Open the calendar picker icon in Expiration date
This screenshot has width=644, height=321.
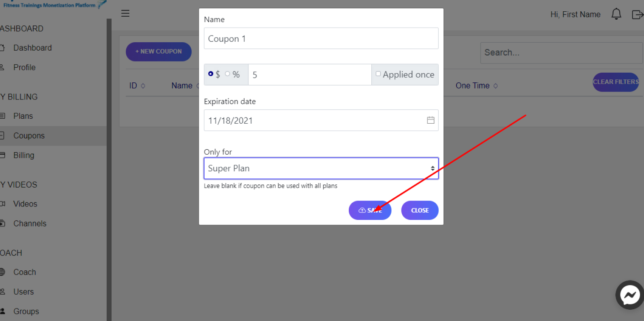tap(430, 120)
